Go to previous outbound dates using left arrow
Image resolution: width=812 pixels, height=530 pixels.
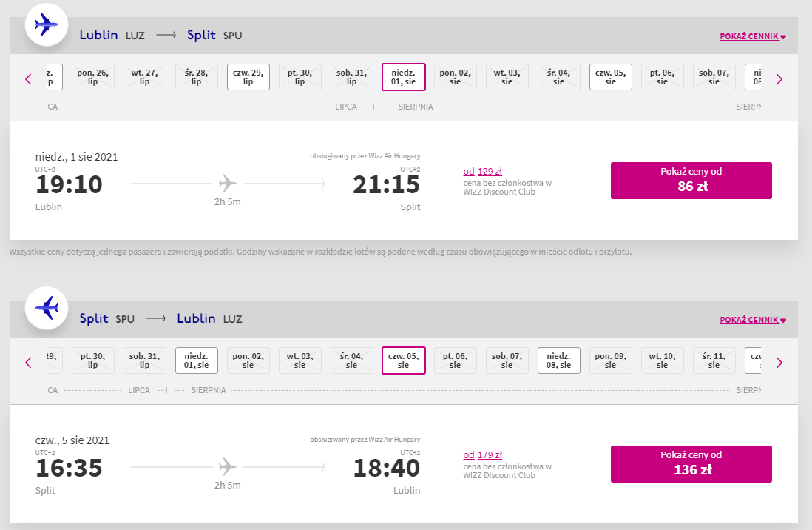(29, 79)
